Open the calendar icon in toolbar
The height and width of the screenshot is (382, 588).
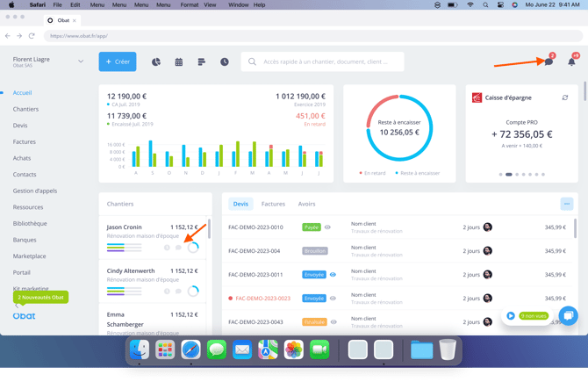point(179,62)
